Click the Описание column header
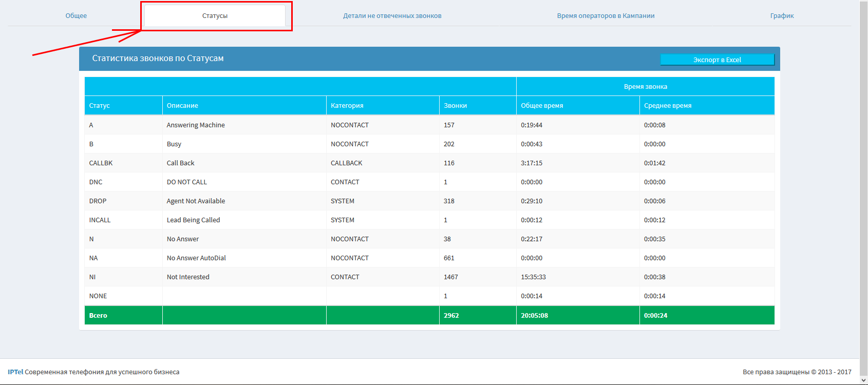Viewport: 868px width, 385px height. pos(244,105)
